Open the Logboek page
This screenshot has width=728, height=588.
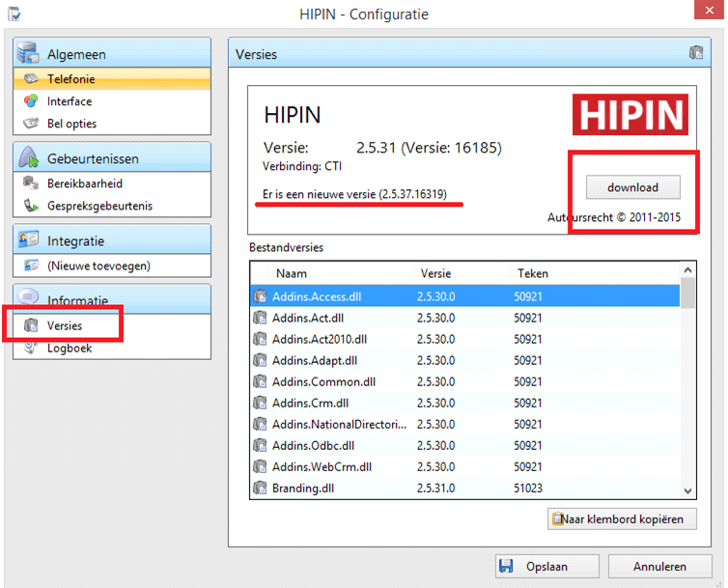pyautogui.click(x=112, y=348)
